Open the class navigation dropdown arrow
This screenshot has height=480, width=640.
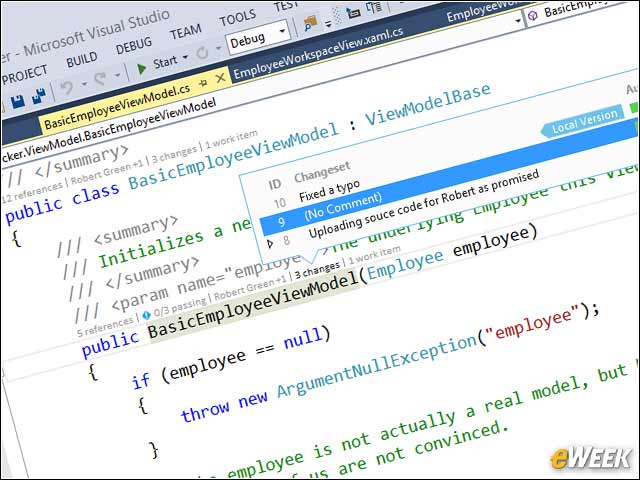518,20
